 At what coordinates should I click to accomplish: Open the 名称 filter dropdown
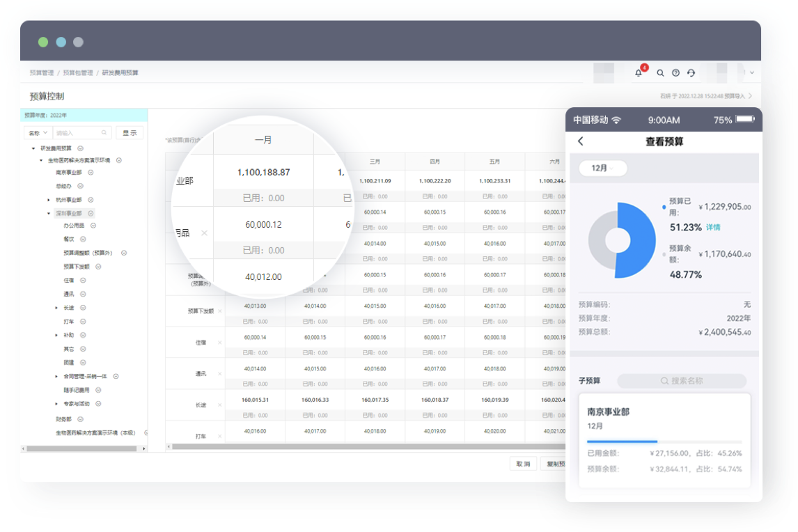coord(38,132)
